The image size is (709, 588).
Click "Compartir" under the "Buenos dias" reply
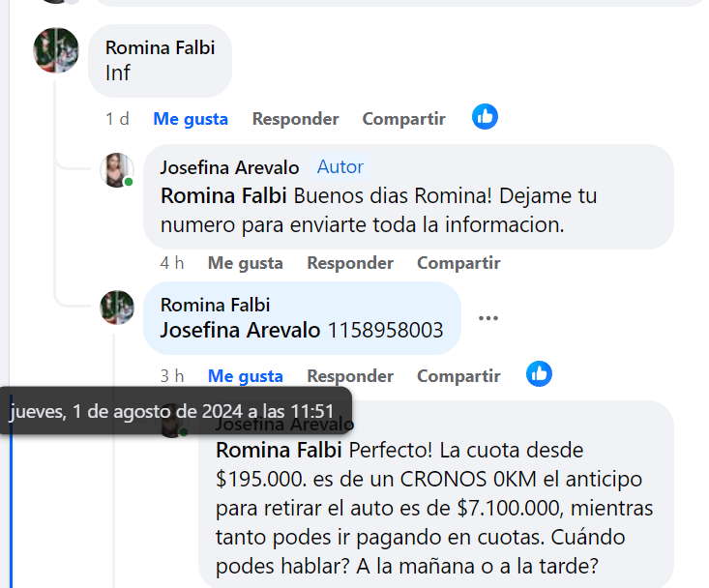[x=458, y=263]
